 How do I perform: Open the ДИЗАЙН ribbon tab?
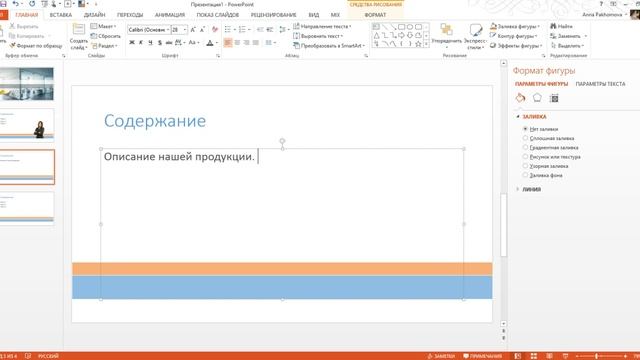coord(94,15)
